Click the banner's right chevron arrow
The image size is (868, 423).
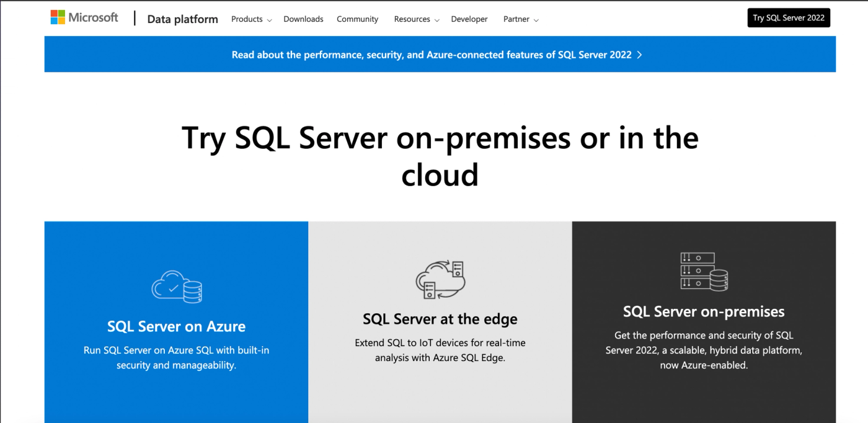pos(639,55)
